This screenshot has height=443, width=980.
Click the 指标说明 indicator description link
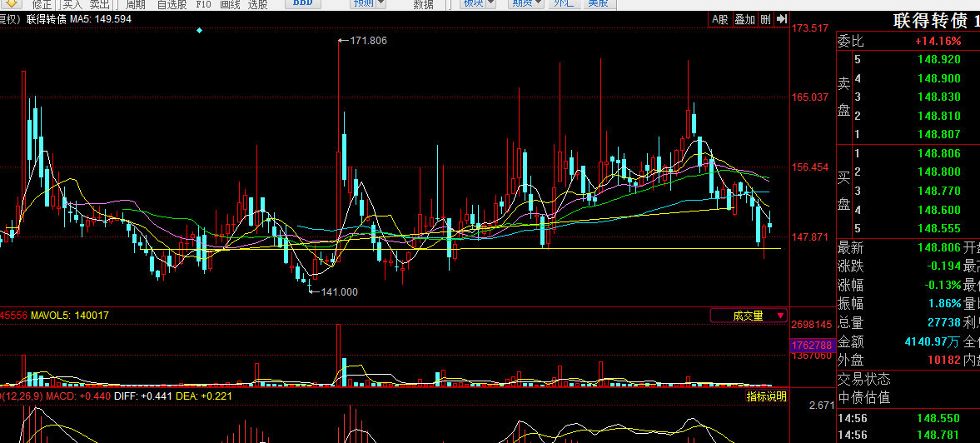point(765,396)
